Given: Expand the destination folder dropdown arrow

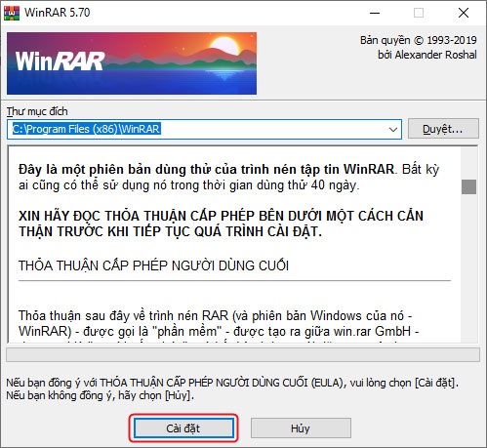Looking at the screenshot, I should (393, 130).
